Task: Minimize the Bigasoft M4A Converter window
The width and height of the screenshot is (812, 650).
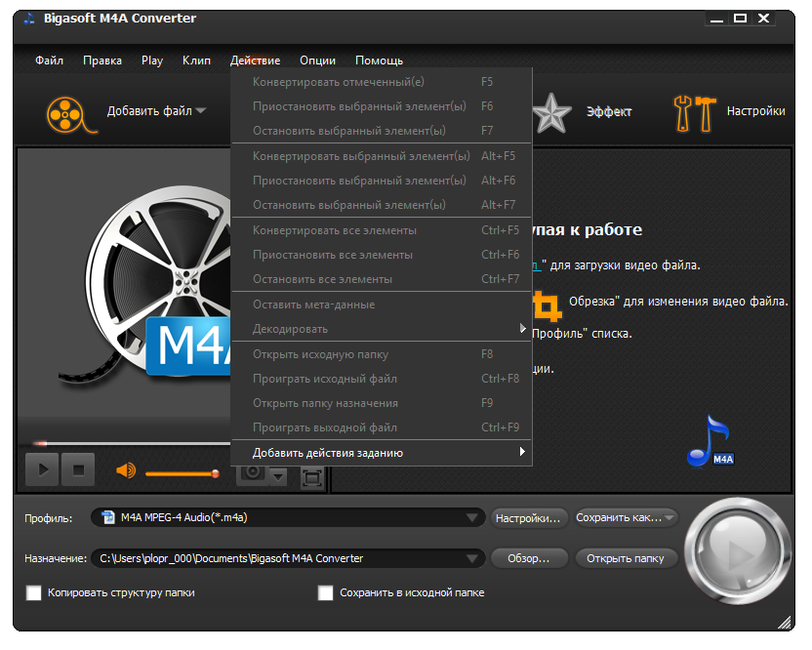Action: [x=716, y=19]
